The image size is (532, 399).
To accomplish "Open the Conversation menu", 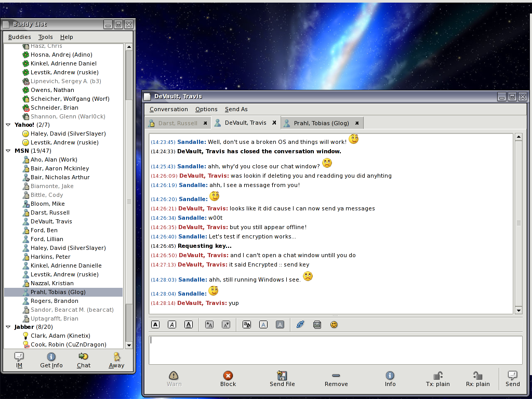I will click(x=168, y=109).
